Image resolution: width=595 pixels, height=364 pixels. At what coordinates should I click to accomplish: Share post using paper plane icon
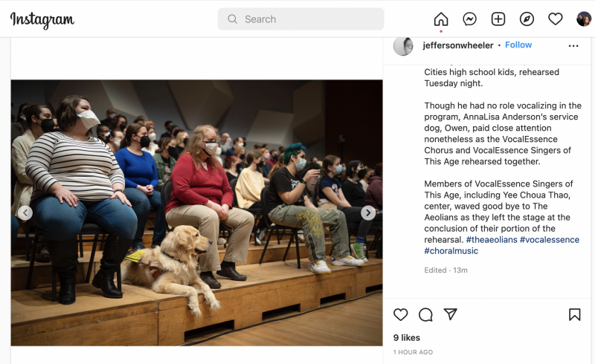pos(450,314)
